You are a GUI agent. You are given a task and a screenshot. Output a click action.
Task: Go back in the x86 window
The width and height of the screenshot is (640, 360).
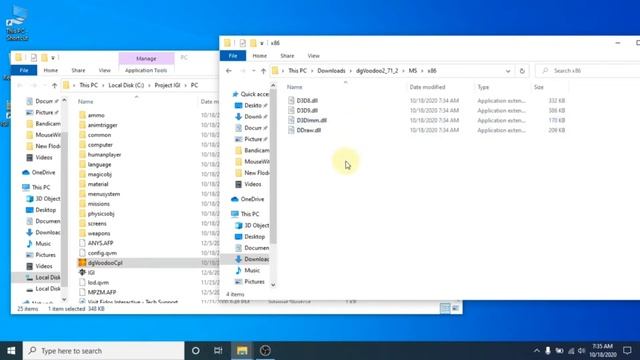pyautogui.click(x=229, y=71)
